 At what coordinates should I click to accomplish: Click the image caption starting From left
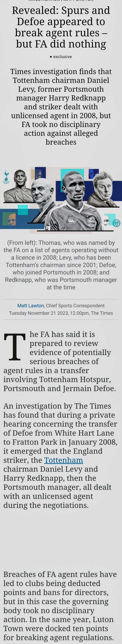point(61,265)
